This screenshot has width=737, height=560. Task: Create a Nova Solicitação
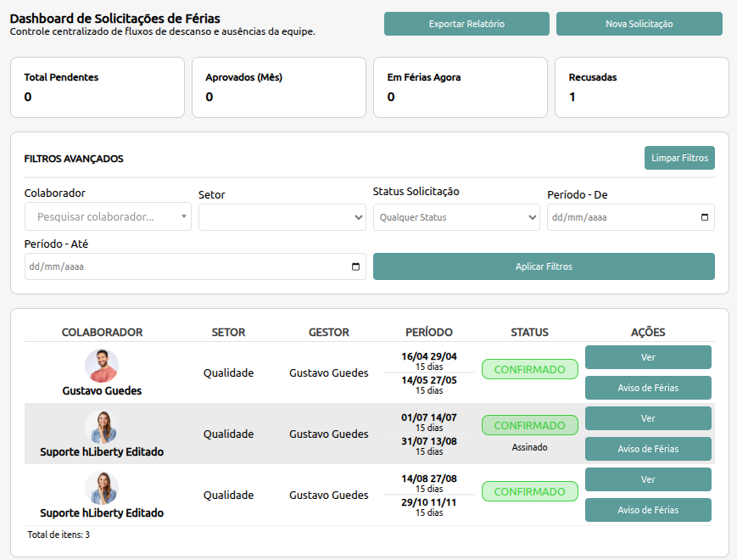pos(639,24)
